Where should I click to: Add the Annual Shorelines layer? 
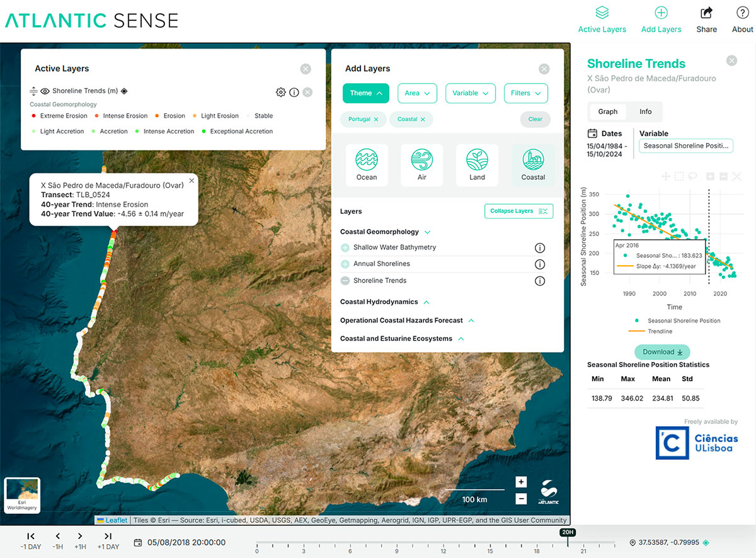click(345, 264)
